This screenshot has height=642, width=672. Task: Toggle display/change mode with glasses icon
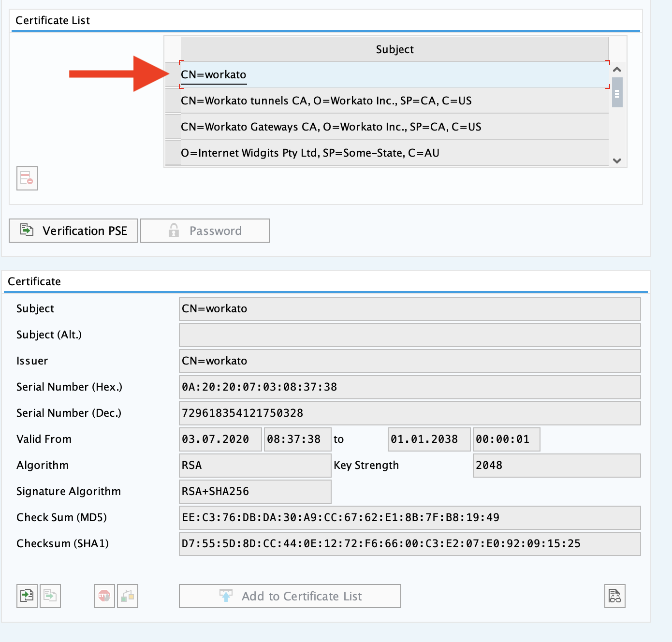[614, 596]
